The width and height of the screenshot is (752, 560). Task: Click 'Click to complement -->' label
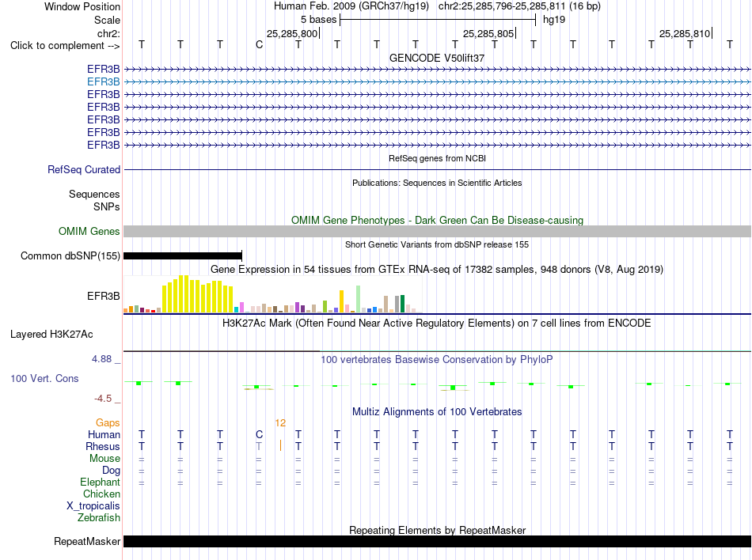pyautogui.click(x=65, y=46)
